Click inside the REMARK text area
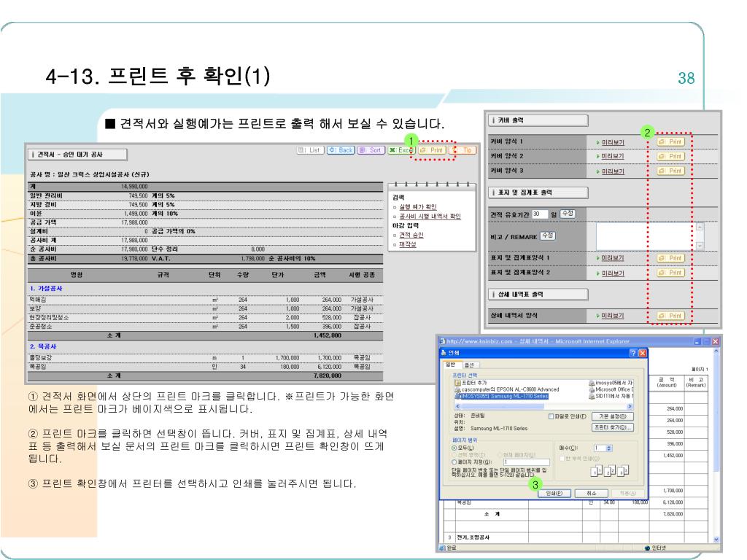The width and height of the screenshot is (747, 560). (x=646, y=236)
